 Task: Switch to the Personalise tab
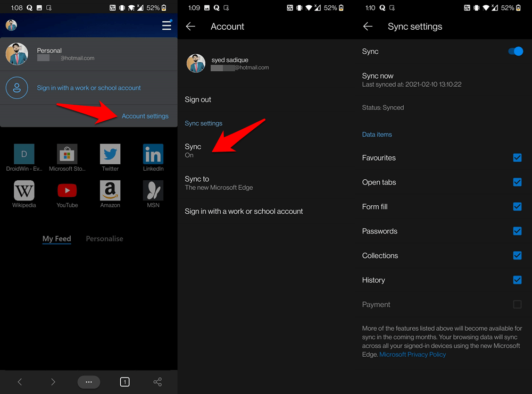[104, 239]
